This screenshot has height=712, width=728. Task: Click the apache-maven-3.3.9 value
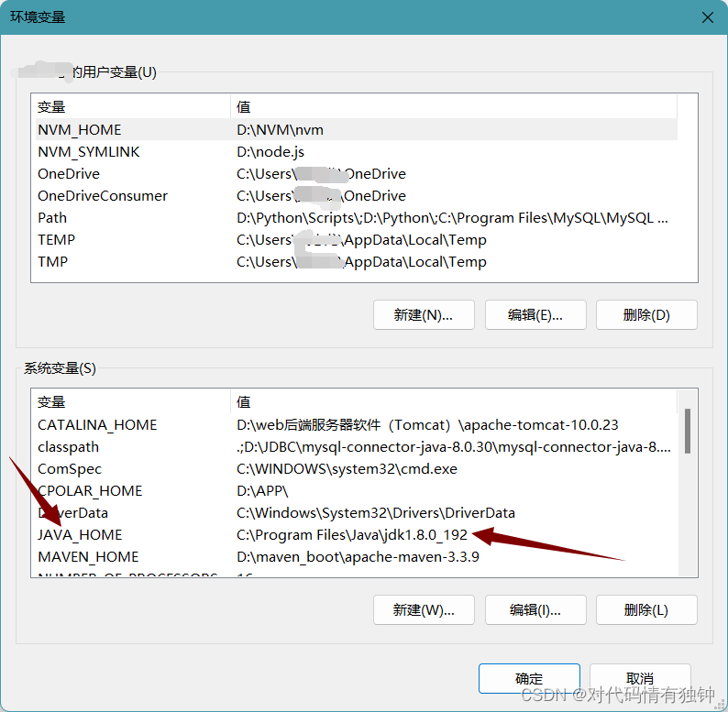pyautogui.click(x=358, y=556)
